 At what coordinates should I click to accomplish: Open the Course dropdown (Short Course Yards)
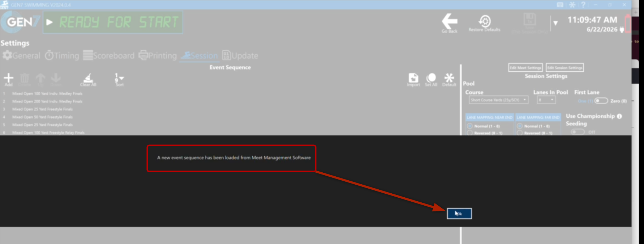498,100
